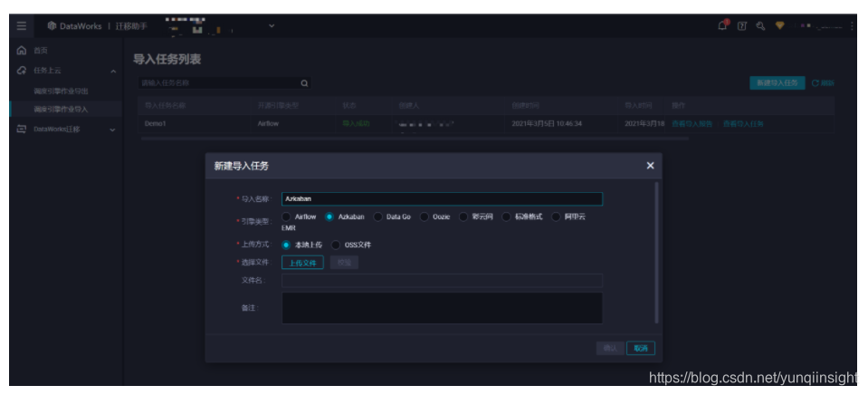This screenshot has width=868, height=395.
Task: Select the Data Go engine radio
Action: tap(377, 217)
